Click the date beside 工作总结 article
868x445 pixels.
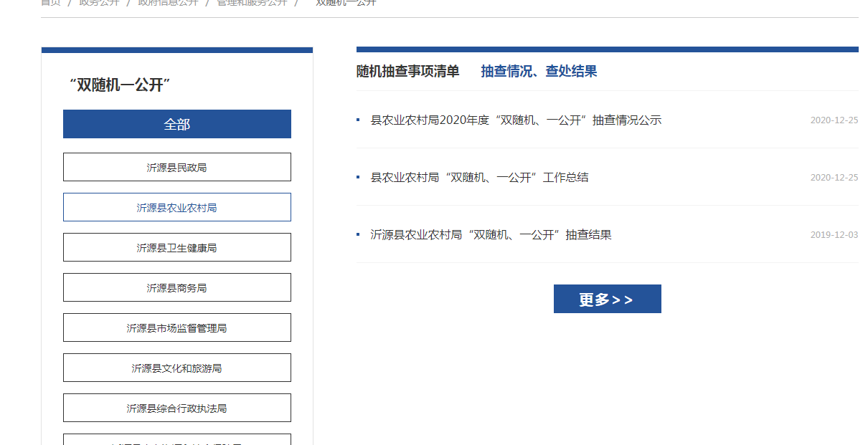(x=834, y=178)
